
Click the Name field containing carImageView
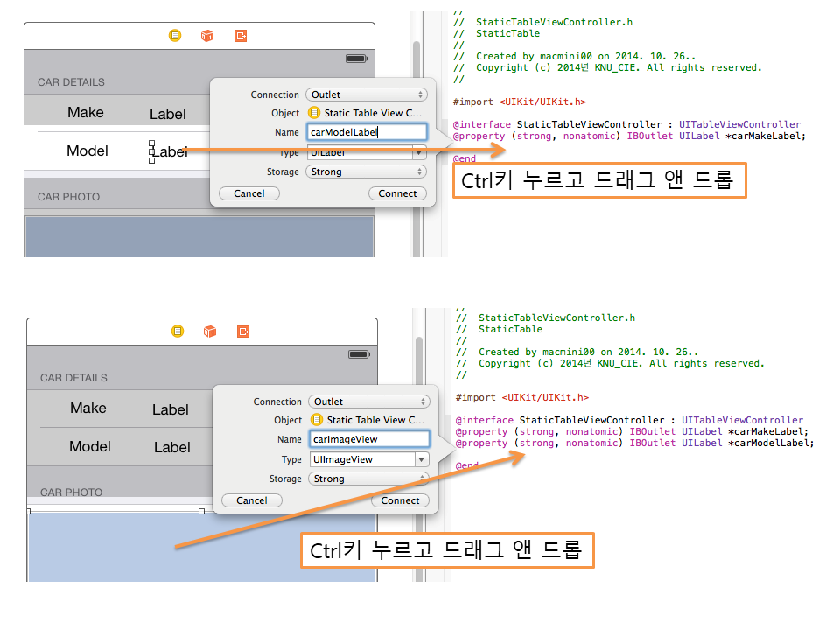[368, 439]
